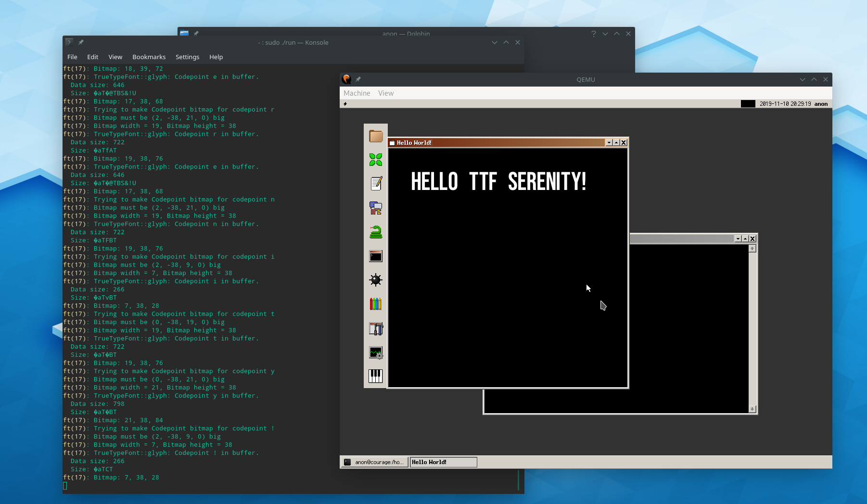Open the QEMU View menu
867x504 pixels.
tap(386, 93)
